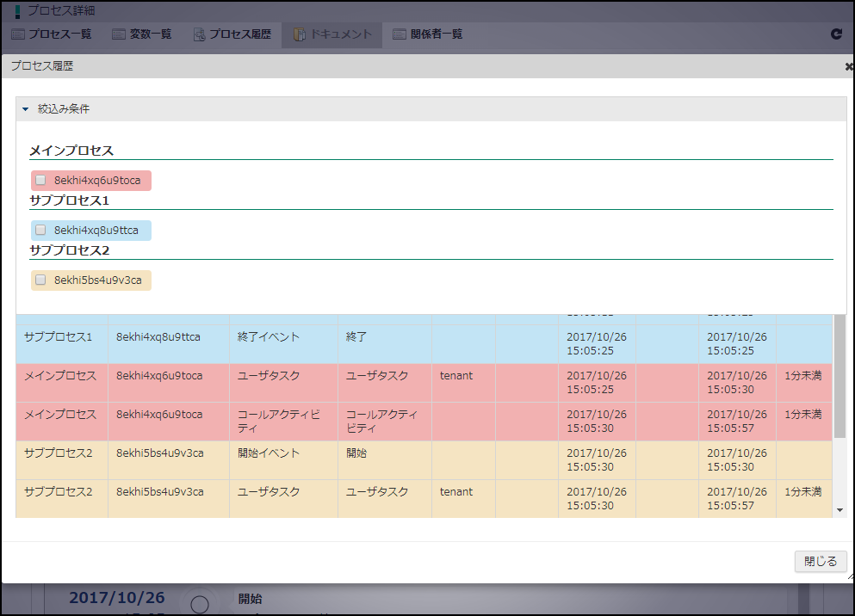Click the 関係者一覧 list icon

pos(400,34)
